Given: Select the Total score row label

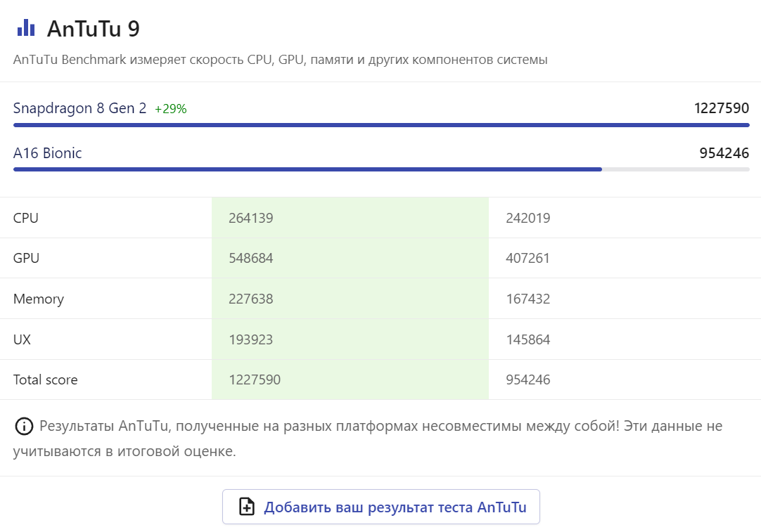Looking at the screenshot, I should click(x=45, y=380).
